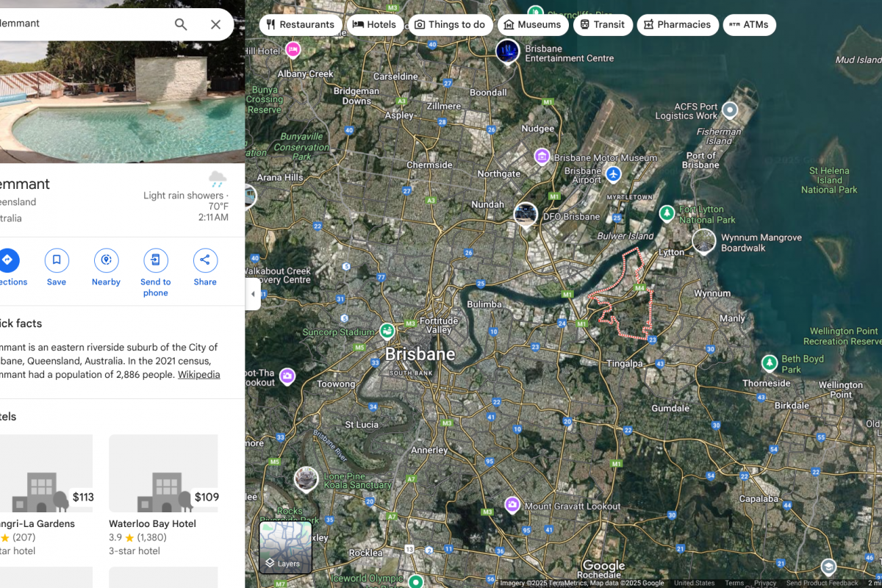Click the Fort Lytton National Park pin

(667, 214)
